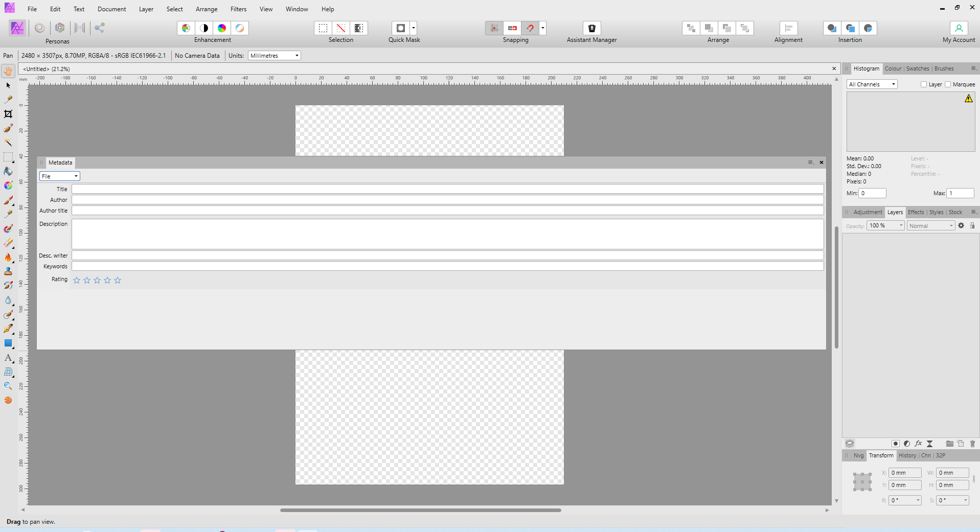Create a new layer group with the folder icon
Image resolution: width=980 pixels, height=532 pixels.
tap(949, 444)
